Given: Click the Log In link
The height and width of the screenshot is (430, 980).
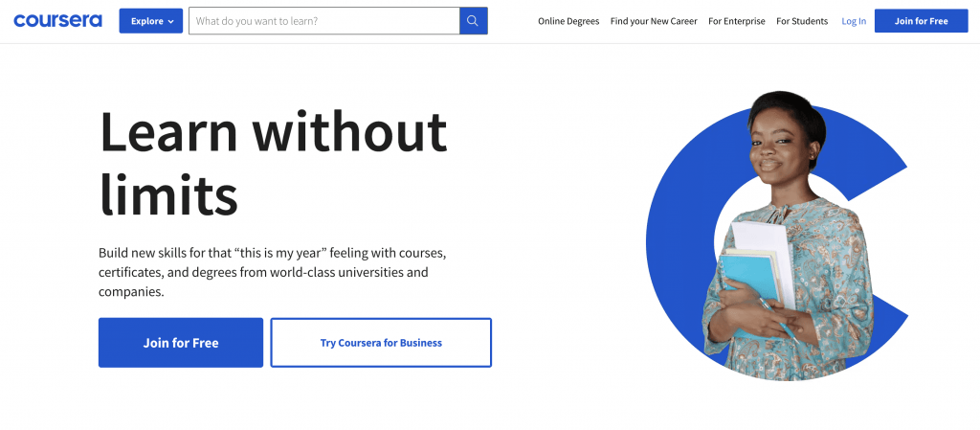Looking at the screenshot, I should [x=854, y=21].
